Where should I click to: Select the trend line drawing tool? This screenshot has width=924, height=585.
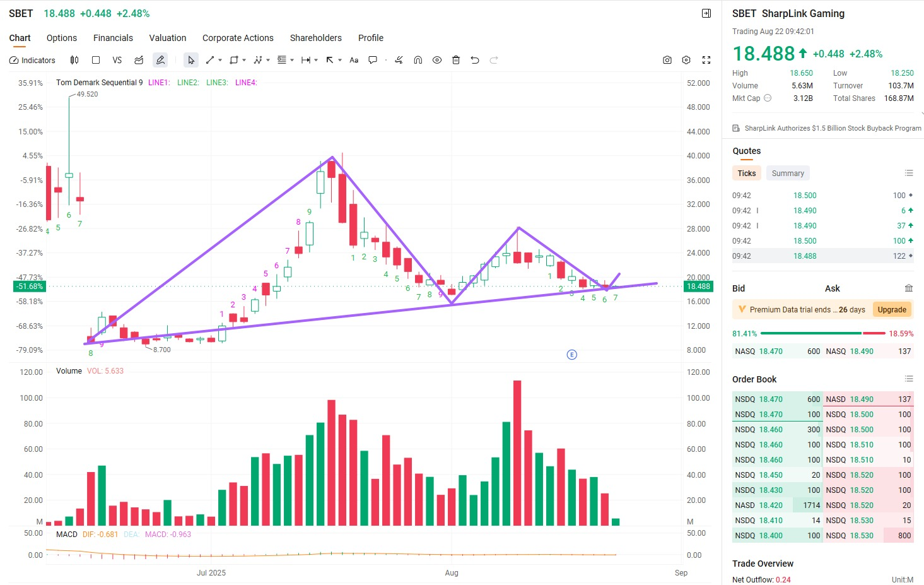[210, 61]
